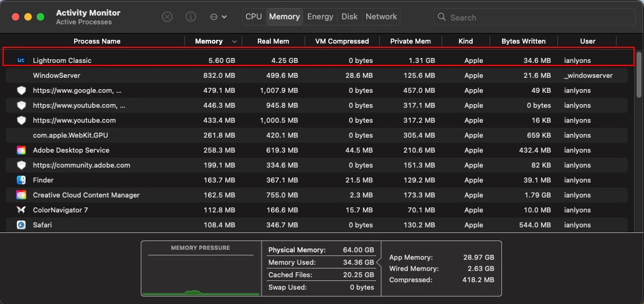Sort by Private Mem column header
Viewport: 644px width, 304px height.
(x=410, y=41)
